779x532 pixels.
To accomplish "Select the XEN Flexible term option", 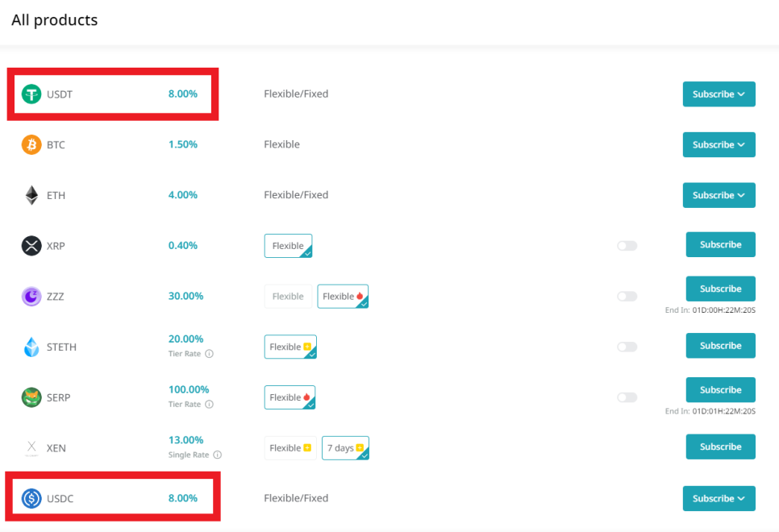I will [x=290, y=448].
